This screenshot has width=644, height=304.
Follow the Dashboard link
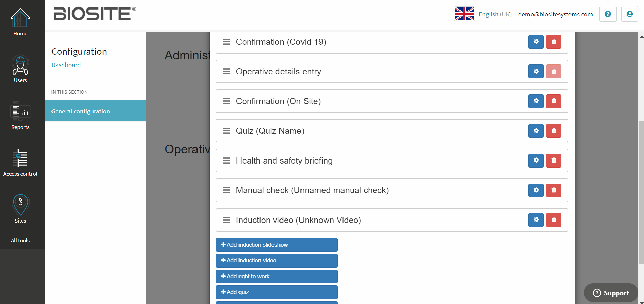click(66, 65)
